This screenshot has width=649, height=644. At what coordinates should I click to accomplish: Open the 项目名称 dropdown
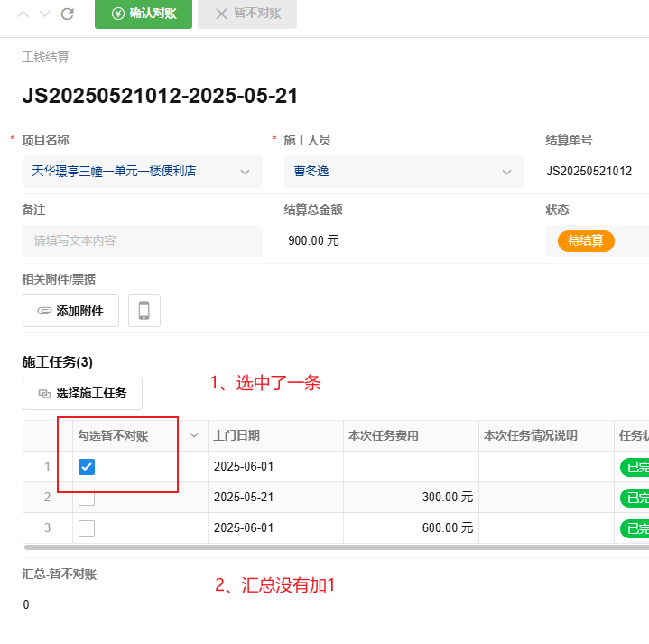245,172
